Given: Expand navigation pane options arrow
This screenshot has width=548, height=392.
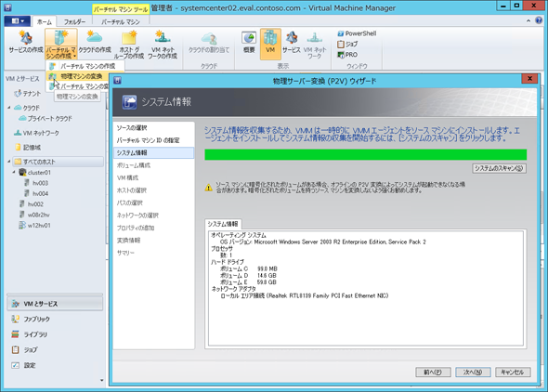Looking at the screenshot, I should coord(101,381).
